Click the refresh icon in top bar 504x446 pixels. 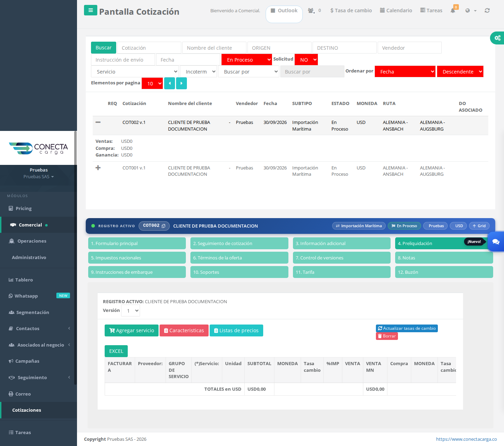pos(487,11)
